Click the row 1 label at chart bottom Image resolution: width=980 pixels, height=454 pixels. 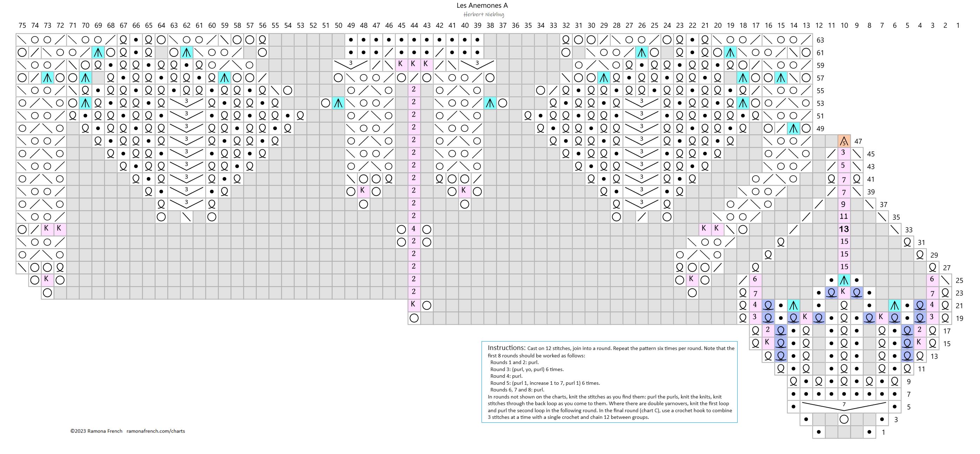(x=883, y=432)
